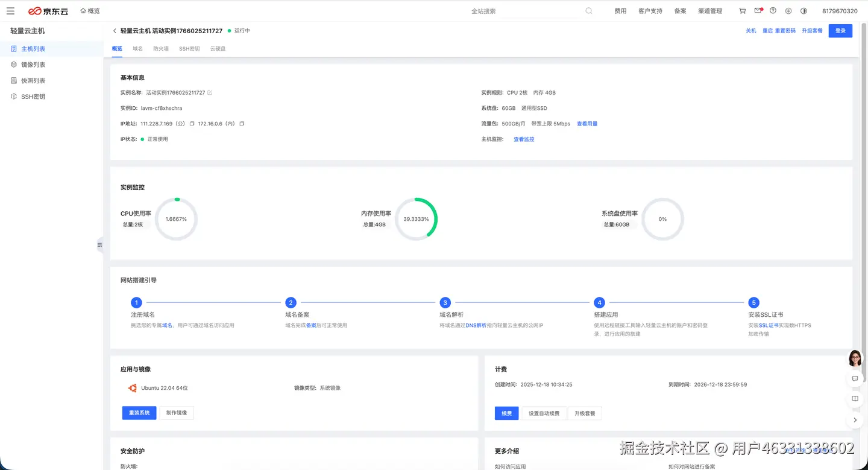The width and height of the screenshot is (868, 470).
Task: Open the shopping cart icon
Action: 742,11
